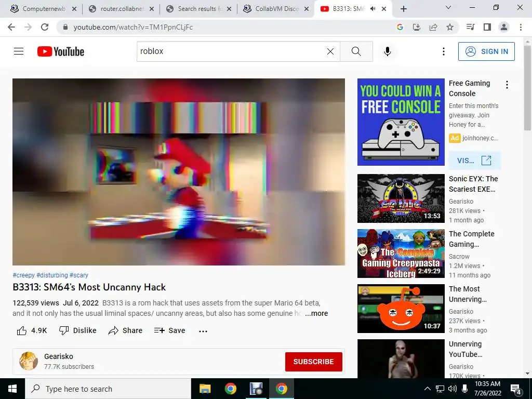Go back in browser history
The width and height of the screenshot is (532, 399).
[x=11, y=27]
